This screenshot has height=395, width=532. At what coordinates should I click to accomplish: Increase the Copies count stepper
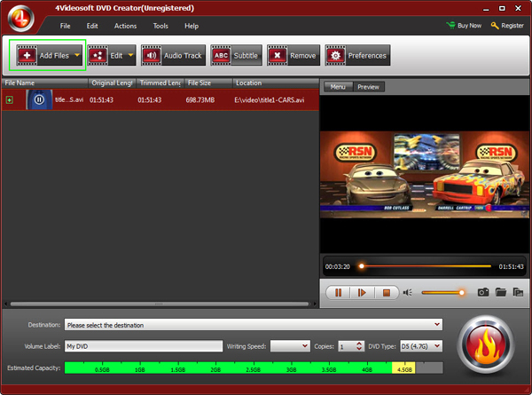pyautogui.click(x=359, y=344)
